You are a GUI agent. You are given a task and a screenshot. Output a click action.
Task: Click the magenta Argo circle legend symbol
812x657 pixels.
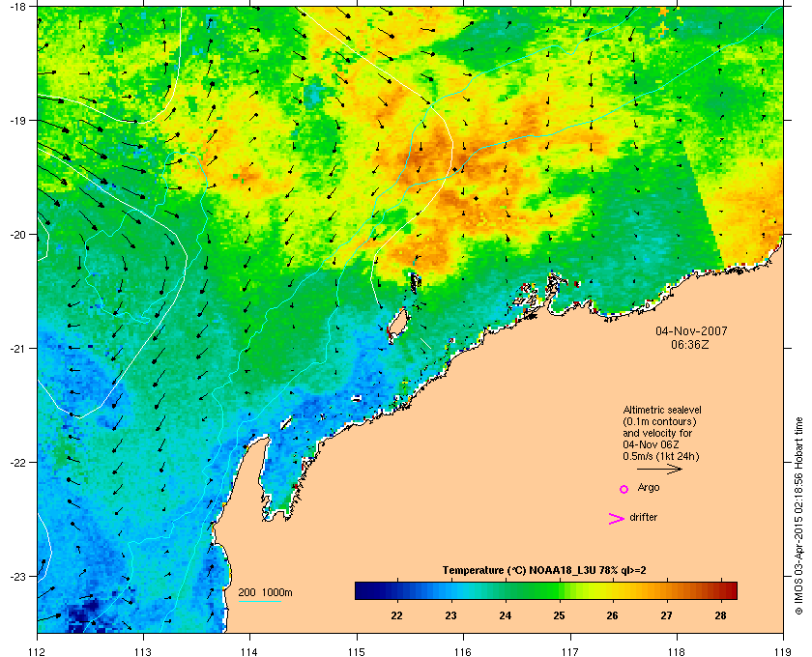click(x=624, y=489)
